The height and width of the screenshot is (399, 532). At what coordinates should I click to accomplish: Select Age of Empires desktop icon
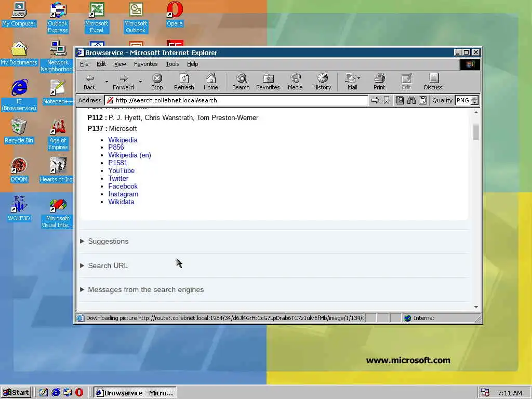(58, 135)
